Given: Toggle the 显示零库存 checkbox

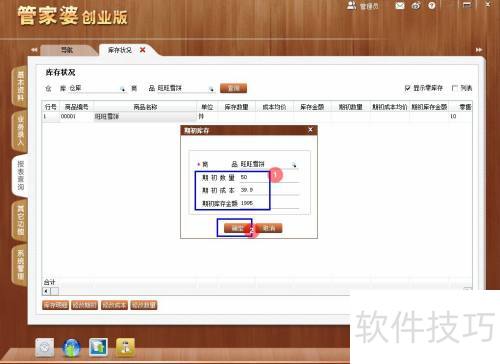Looking at the screenshot, I should click(x=407, y=88).
